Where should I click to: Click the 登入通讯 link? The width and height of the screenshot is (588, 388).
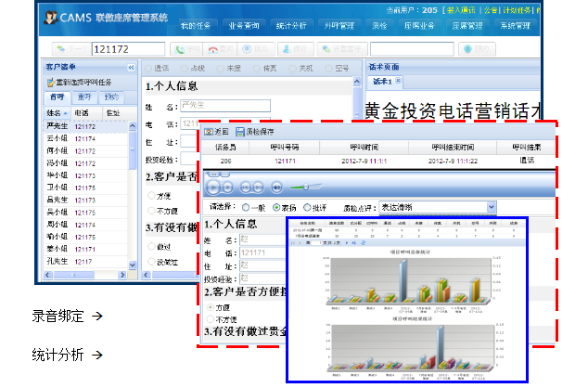tap(458, 8)
